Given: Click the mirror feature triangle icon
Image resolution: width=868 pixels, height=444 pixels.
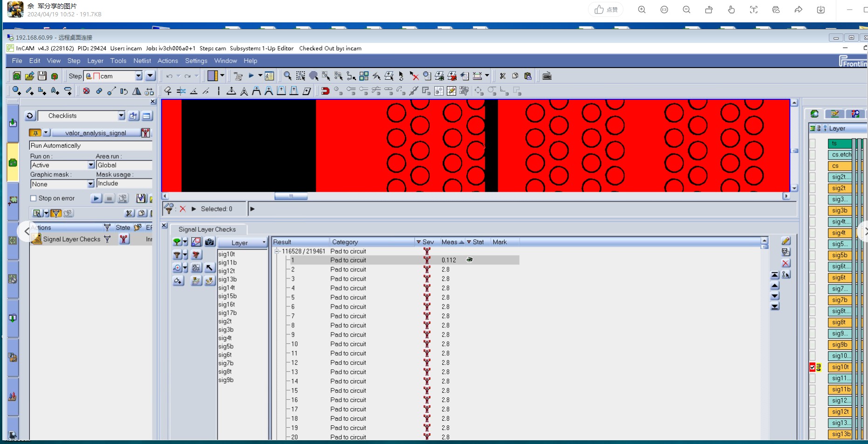Looking at the screenshot, I should [x=137, y=91].
